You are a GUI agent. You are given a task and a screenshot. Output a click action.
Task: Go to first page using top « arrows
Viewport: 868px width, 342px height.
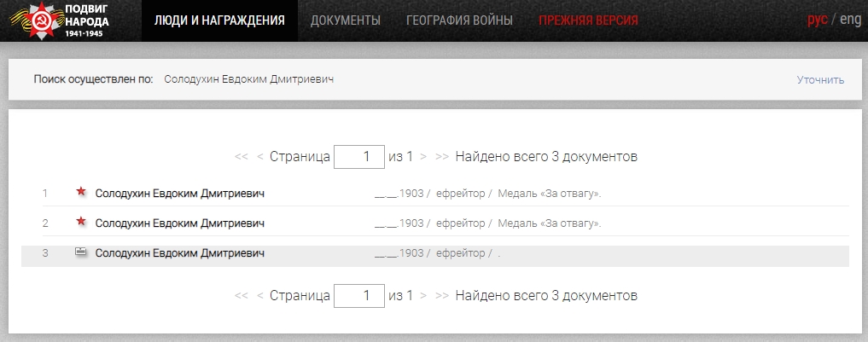pos(241,157)
